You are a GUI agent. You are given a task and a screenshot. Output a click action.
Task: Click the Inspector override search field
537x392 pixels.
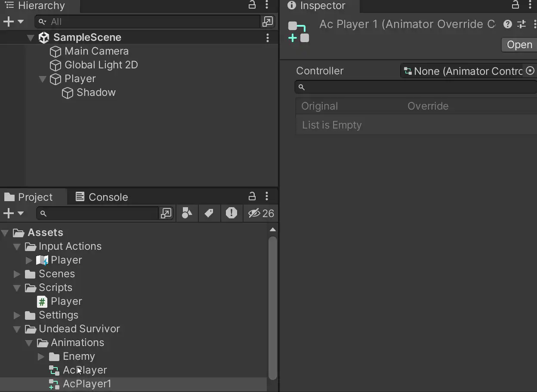coord(416,87)
